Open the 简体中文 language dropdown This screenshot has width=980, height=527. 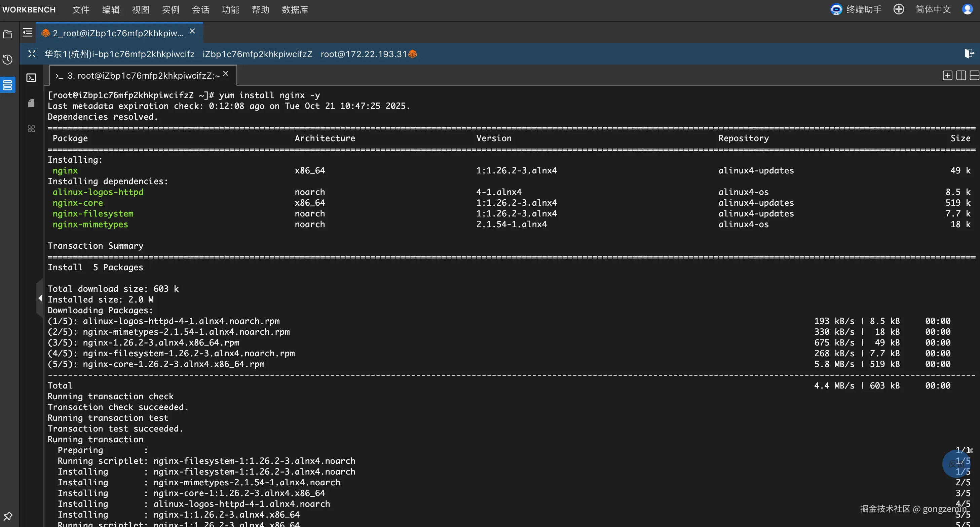click(x=933, y=9)
